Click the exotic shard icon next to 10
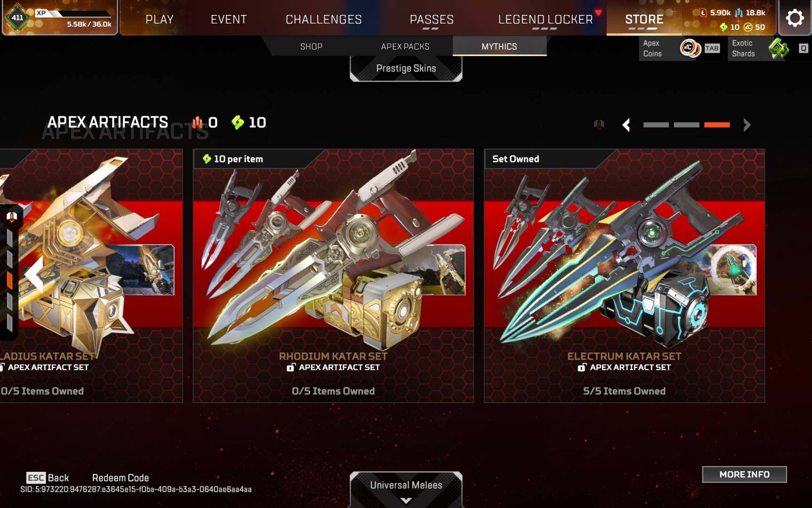The width and height of the screenshot is (812, 508). 238,122
